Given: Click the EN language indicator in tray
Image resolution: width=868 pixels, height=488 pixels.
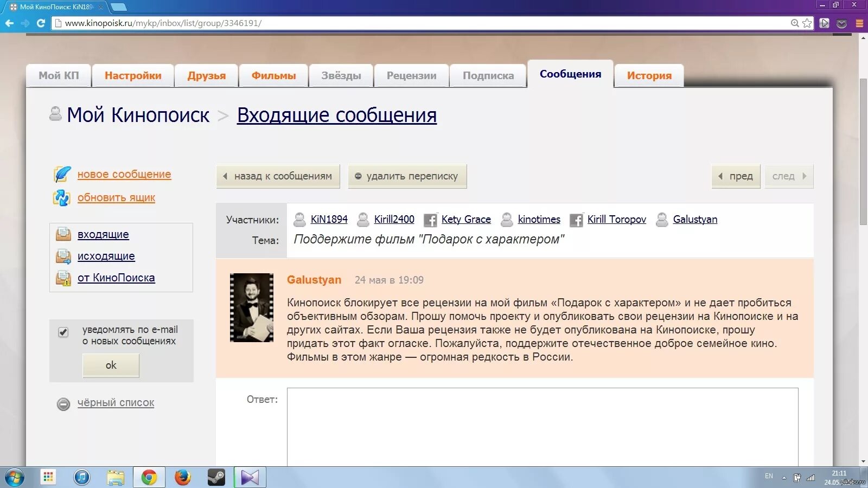Looking at the screenshot, I should pos(769,476).
